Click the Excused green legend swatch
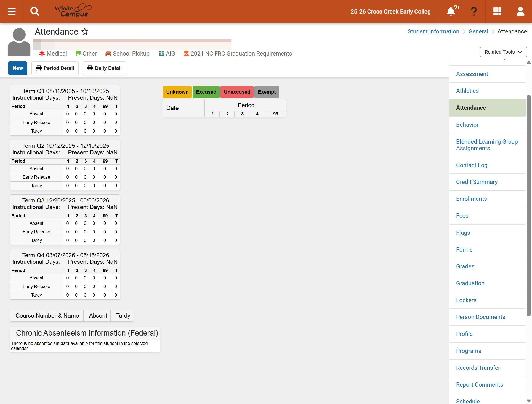This screenshot has height=404, width=532. (206, 92)
